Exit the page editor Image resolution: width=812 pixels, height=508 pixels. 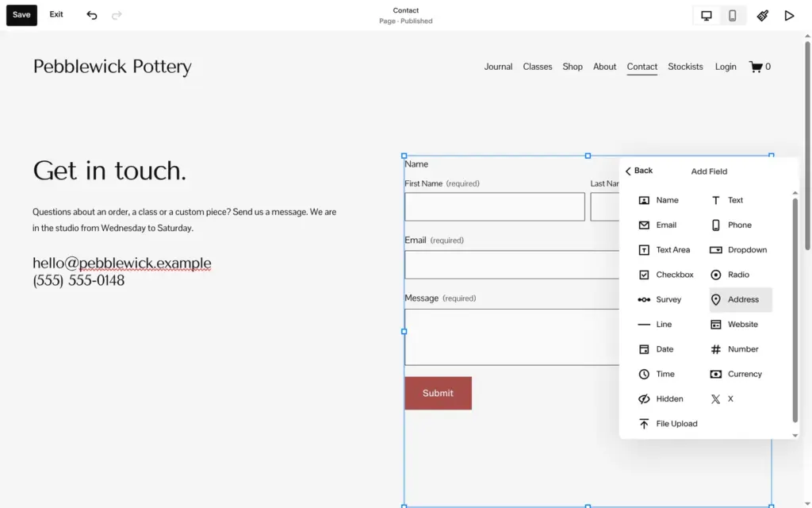56,14
